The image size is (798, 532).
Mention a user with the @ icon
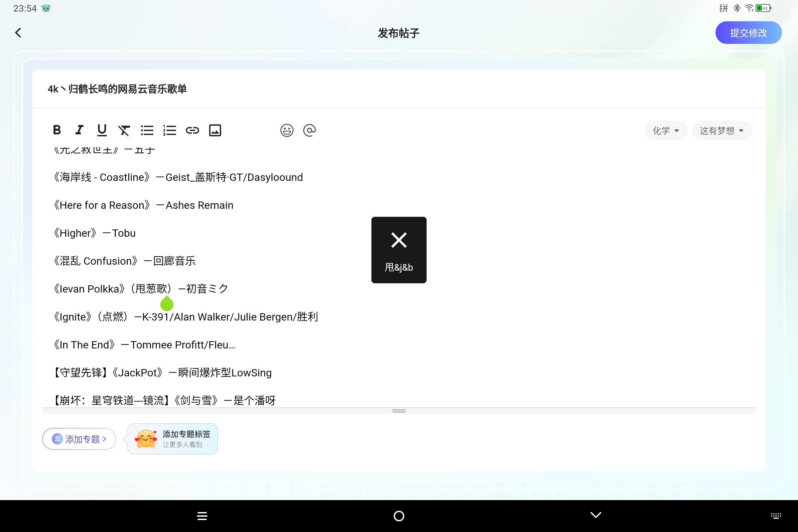pos(310,130)
